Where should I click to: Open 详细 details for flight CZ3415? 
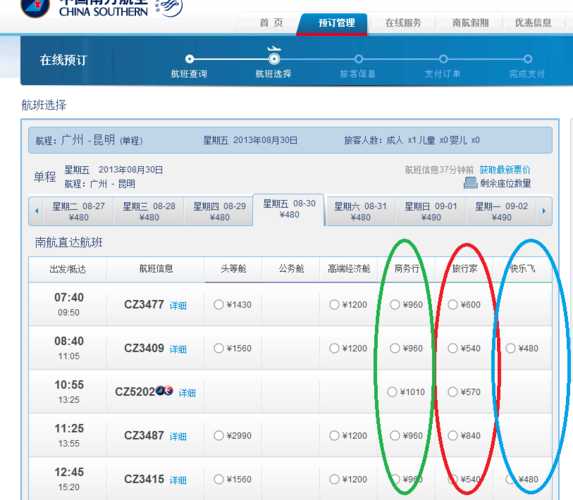(x=178, y=480)
